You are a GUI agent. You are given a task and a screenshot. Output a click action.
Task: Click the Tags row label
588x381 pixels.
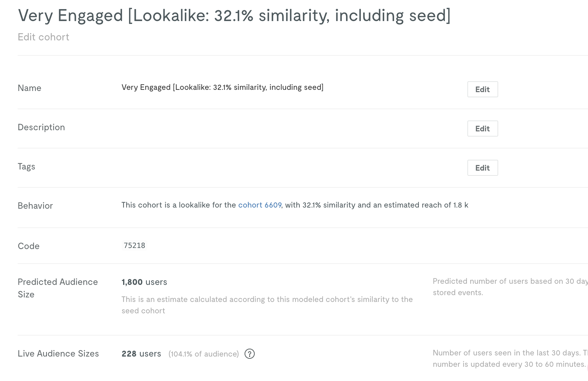[x=26, y=167]
